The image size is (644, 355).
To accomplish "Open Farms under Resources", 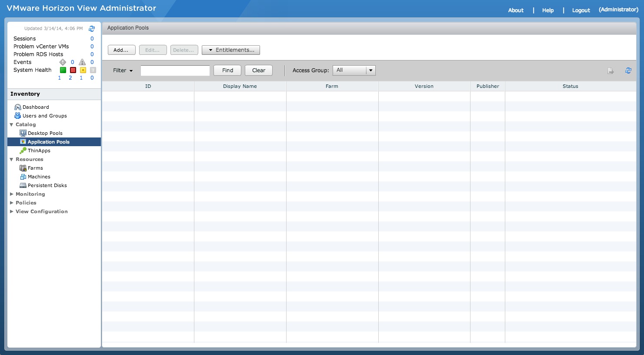I will [35, 168].
